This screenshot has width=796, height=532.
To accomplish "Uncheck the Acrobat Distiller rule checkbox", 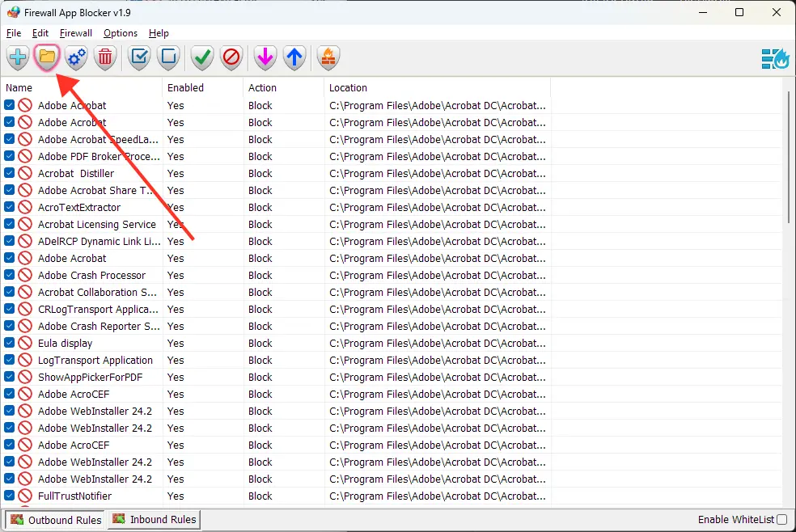I will pyautogui.click(x=9, y=173).
